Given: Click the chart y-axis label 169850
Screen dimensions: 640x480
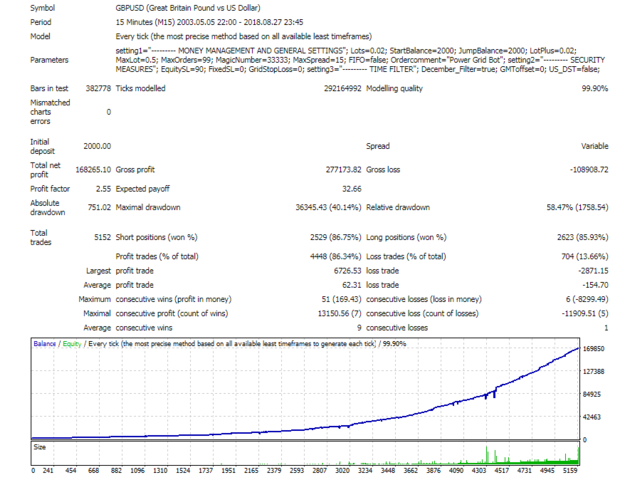Looking at the screenshot, I should click(x=593, y=349).
